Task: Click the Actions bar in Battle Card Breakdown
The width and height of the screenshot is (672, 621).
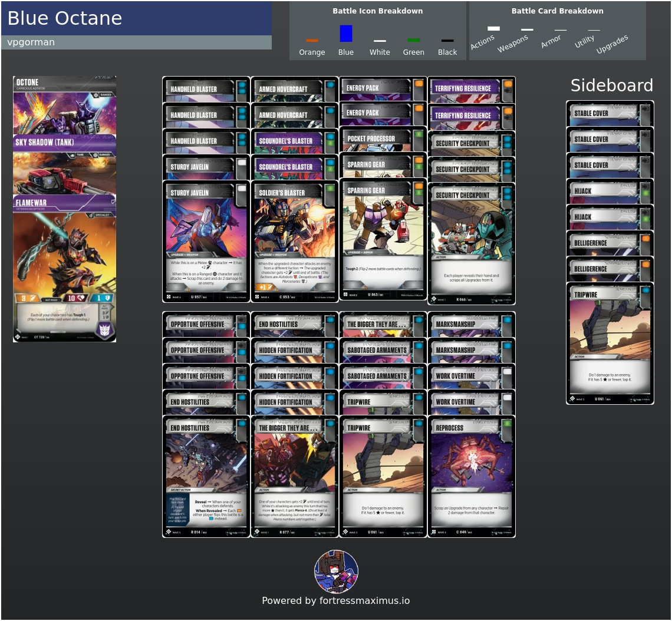Action: (x=494, y=28)
